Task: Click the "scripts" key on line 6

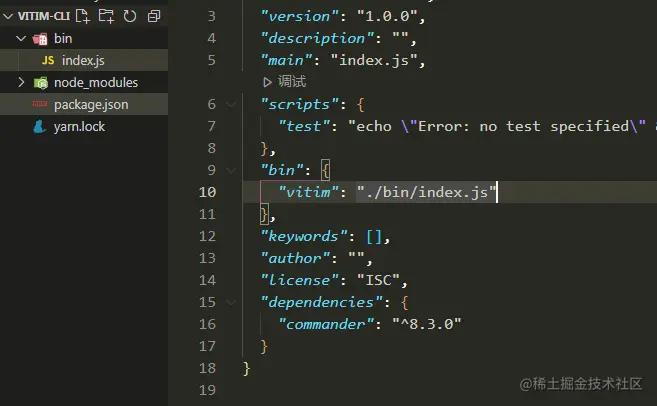Action: pyautogui.click(x=300, y=104)
